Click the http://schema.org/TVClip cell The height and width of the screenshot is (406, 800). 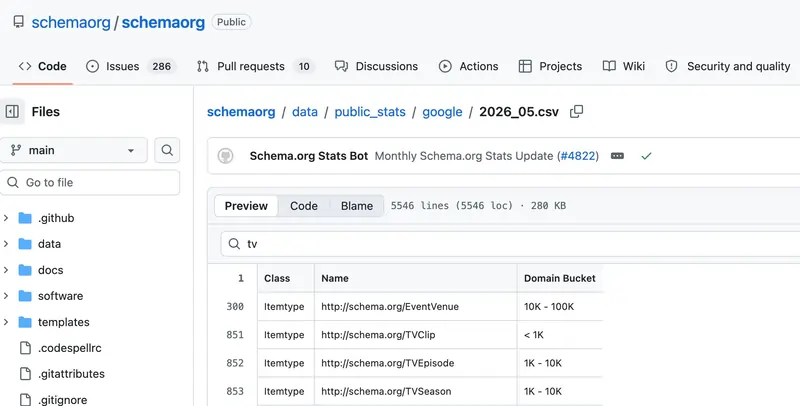[415, 335]
